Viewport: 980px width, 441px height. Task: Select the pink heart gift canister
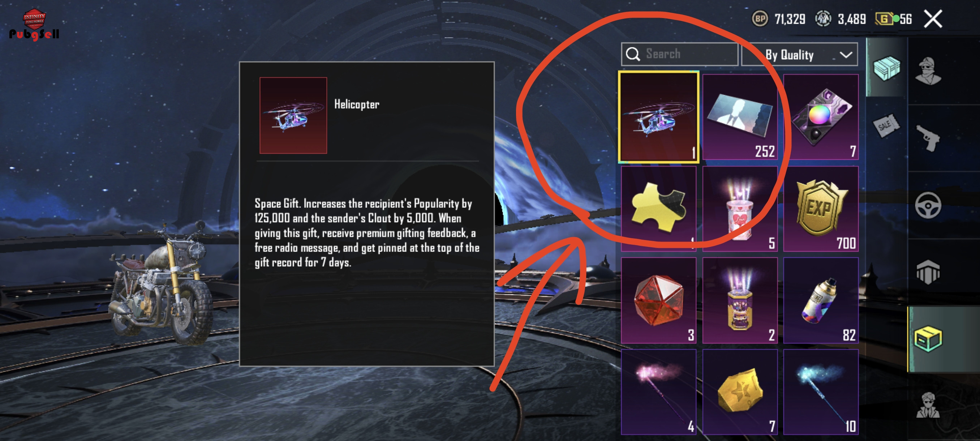point(740,209)
